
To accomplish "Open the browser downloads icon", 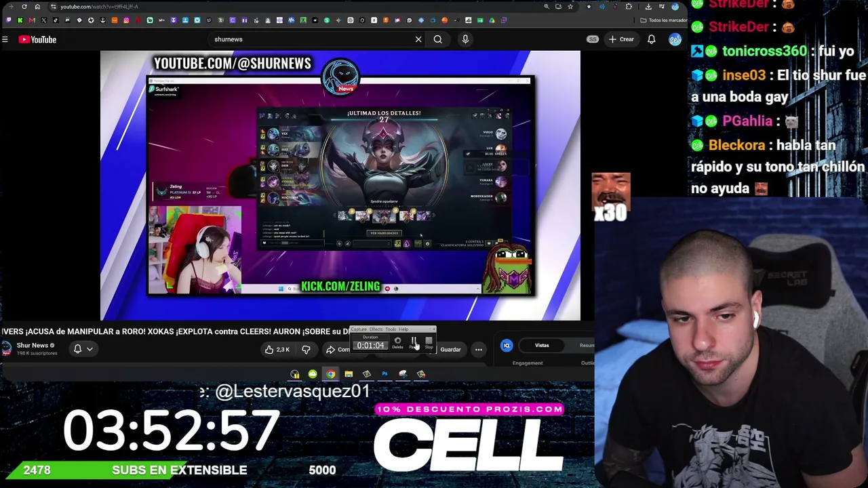I will [648, 7].
